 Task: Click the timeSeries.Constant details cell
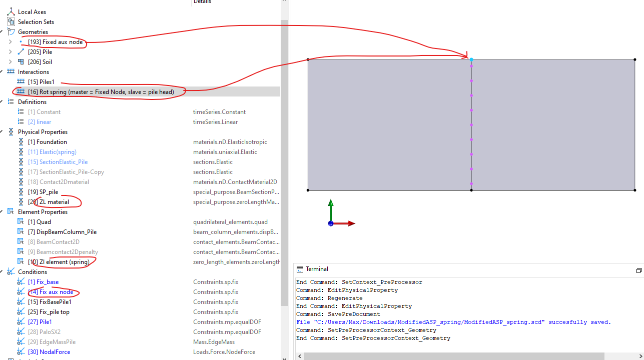pos(219,111)
